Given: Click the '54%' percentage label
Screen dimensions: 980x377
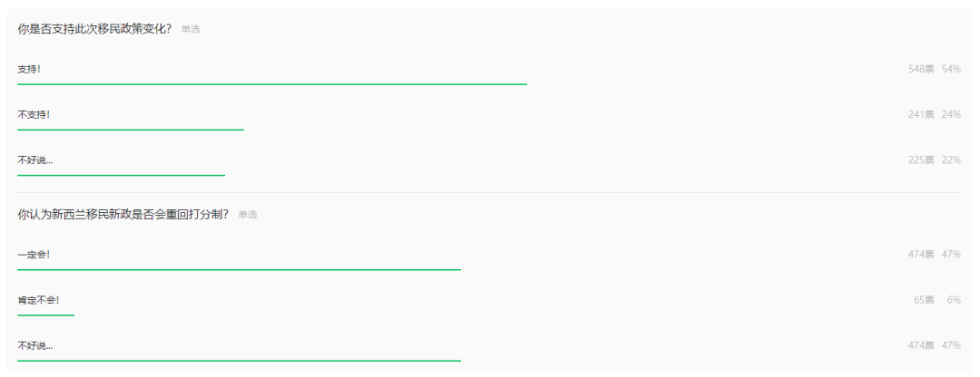Looking at the screenshot, I should [951, 69].
